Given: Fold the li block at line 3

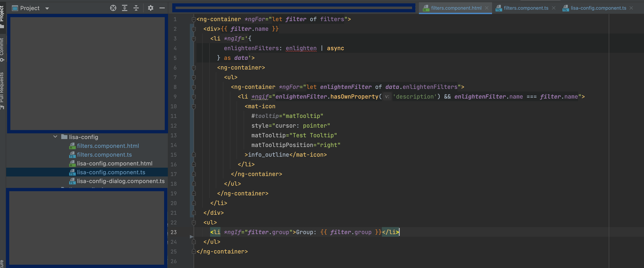Looking at the screenshot, I should (x=194, y=39).
